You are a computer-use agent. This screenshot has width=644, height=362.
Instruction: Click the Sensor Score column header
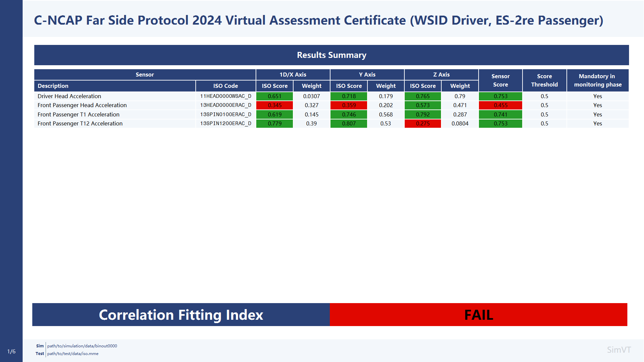(501, 80)
